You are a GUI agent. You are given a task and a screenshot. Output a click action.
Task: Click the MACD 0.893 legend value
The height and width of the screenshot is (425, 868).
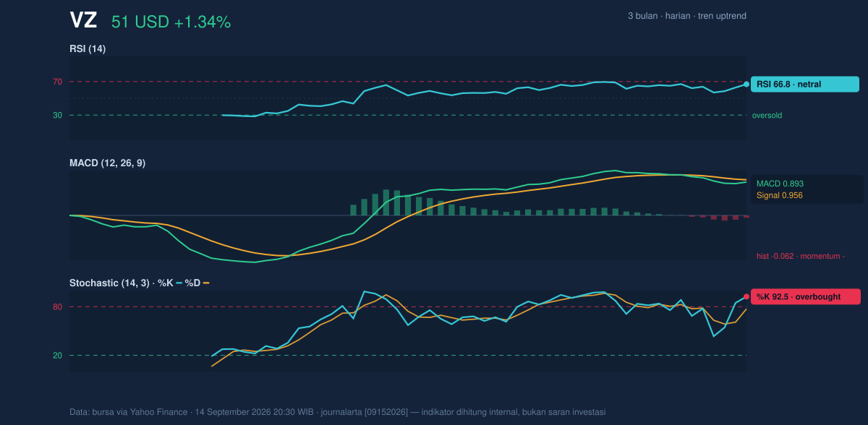coord(780,184)
